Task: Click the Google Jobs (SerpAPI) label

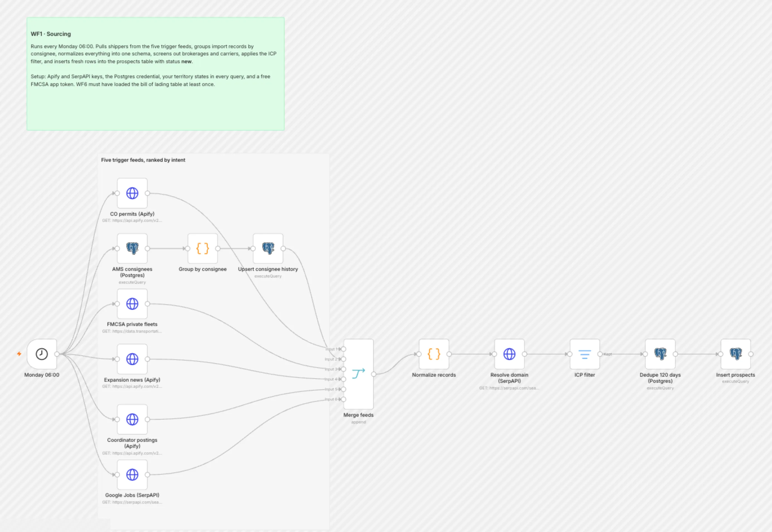Action: pyautogui.click(x=132, y=495)
